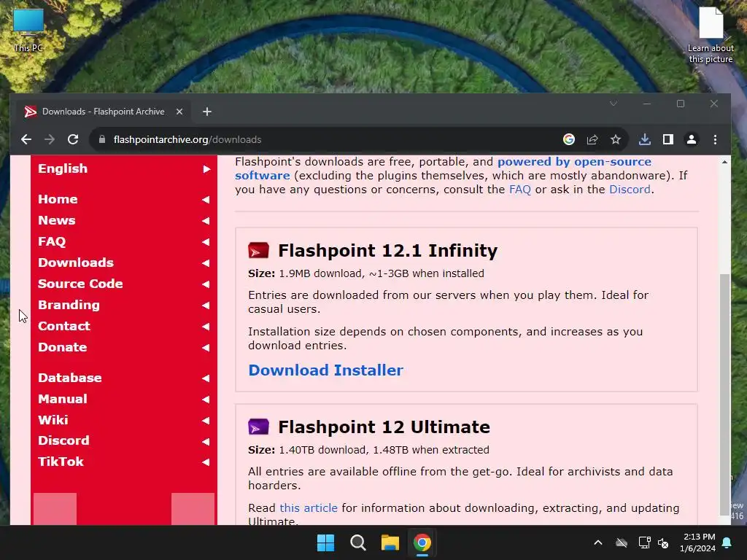Screen dimensions: 747x560
Task: Select Downloads in sidebar menu
Action: [124, 262]
